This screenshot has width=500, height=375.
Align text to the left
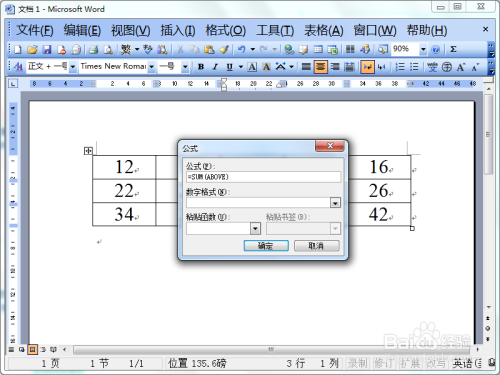pyautogui.click(x=306, y=67)
